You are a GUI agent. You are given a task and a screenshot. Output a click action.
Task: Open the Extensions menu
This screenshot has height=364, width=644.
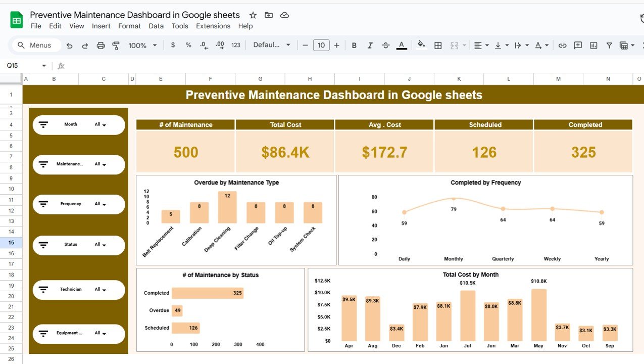(x=213, y=26)
